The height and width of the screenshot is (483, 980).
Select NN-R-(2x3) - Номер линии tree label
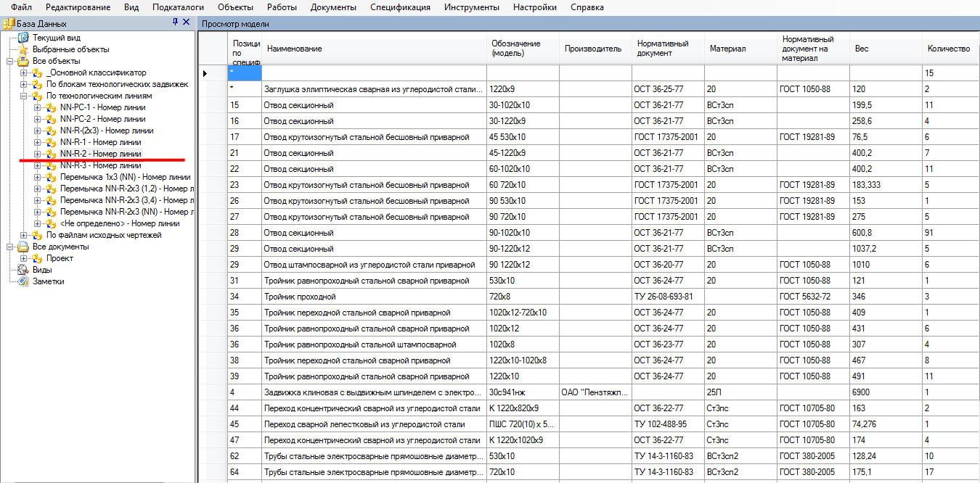click(x=107, y=131)
